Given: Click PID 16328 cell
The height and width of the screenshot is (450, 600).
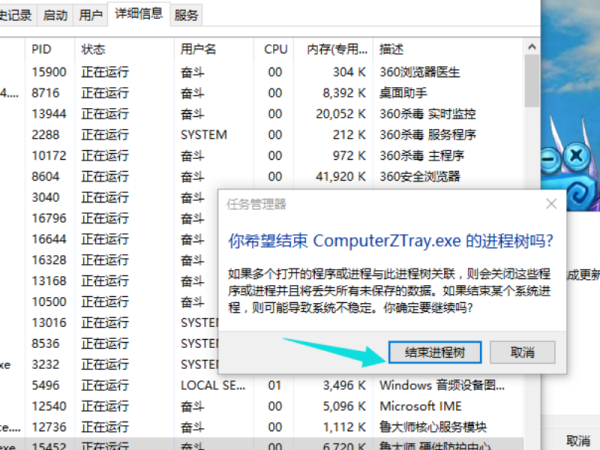Looking at the screenshot, I should click(x=49, y=260).
